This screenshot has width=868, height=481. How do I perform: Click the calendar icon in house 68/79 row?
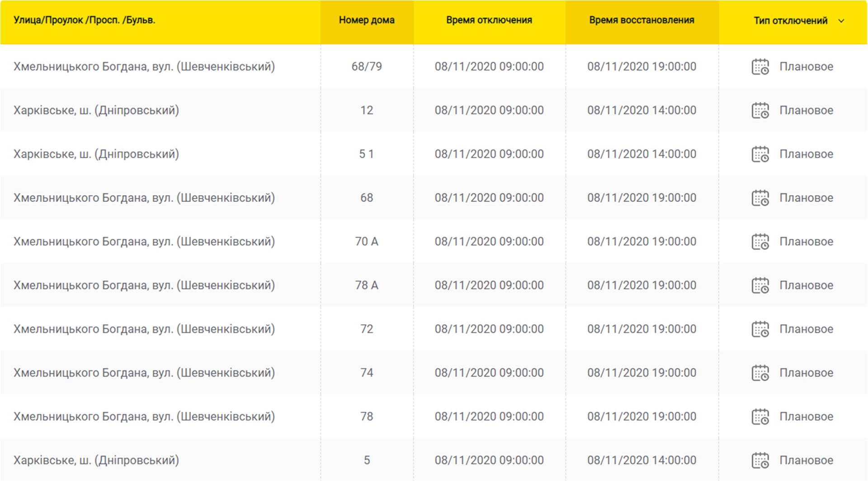click(760, 67)
